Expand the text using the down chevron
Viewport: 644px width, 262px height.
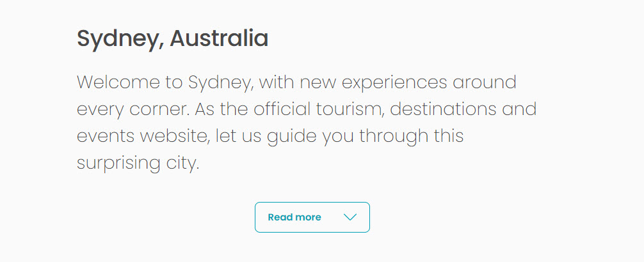click(350, 217)
